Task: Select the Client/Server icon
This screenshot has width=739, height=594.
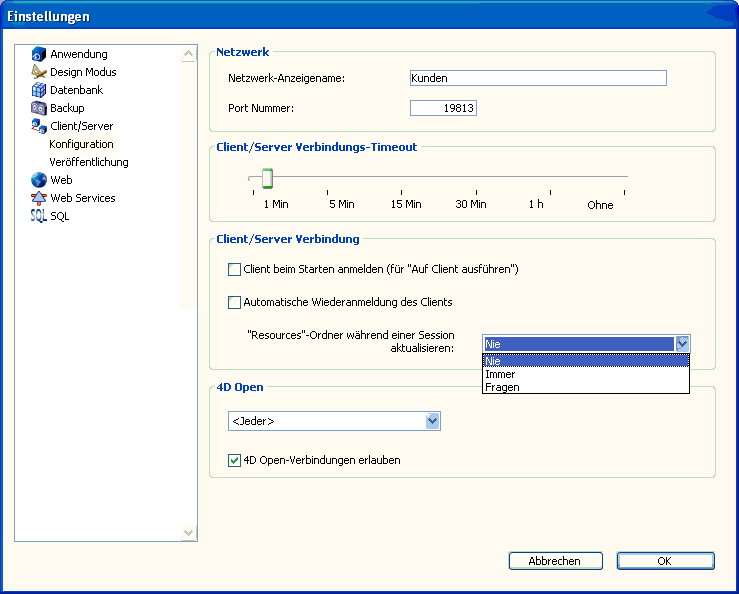Action: [39, 126]
